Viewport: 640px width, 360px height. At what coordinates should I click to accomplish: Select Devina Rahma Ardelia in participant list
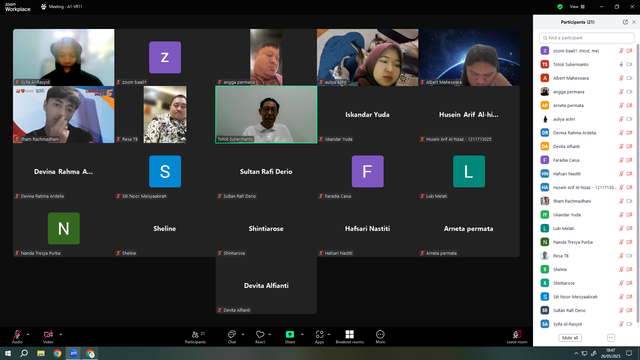pos(587,133)
